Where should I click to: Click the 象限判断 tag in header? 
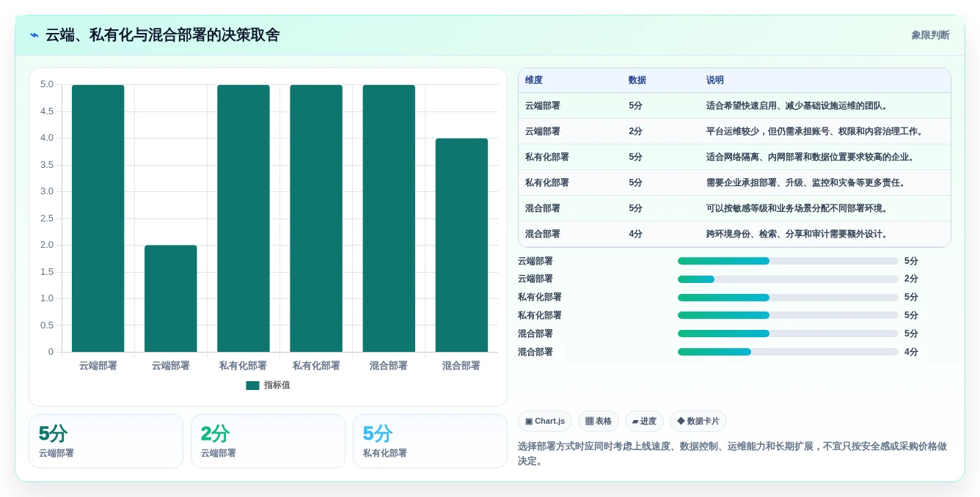(930, 35)
